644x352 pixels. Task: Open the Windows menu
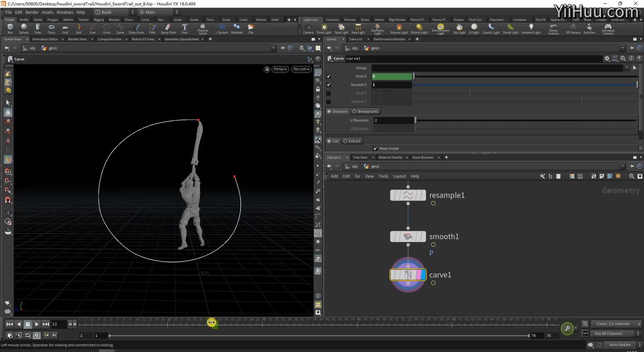[x=65, y=12]
